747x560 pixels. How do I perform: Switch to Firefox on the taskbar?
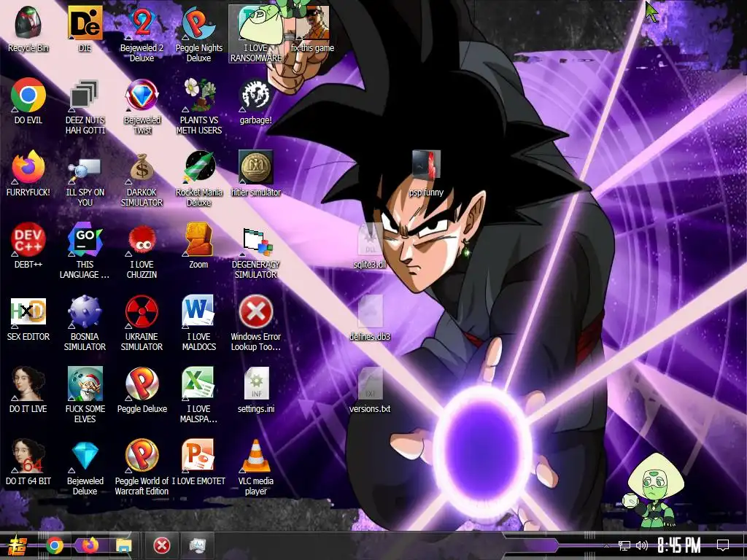[89, 545]
